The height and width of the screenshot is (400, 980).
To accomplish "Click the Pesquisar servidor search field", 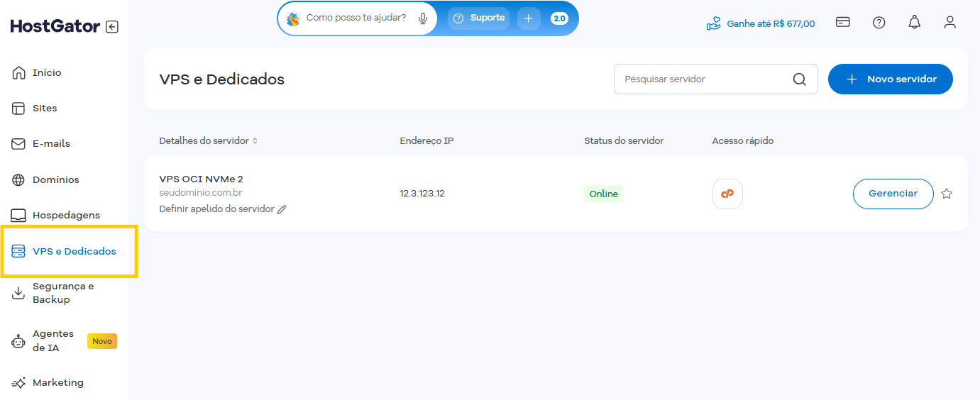I will click(716, 79).
